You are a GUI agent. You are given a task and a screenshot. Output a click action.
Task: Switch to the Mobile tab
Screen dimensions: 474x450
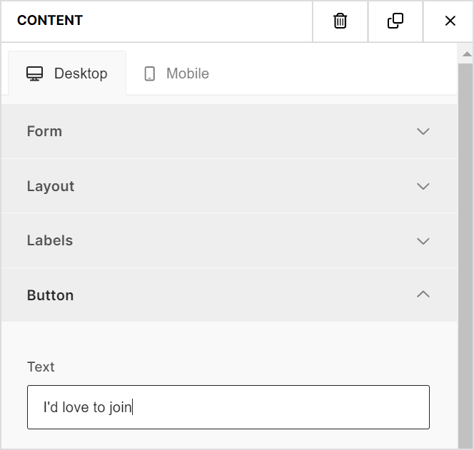point(176,73)
